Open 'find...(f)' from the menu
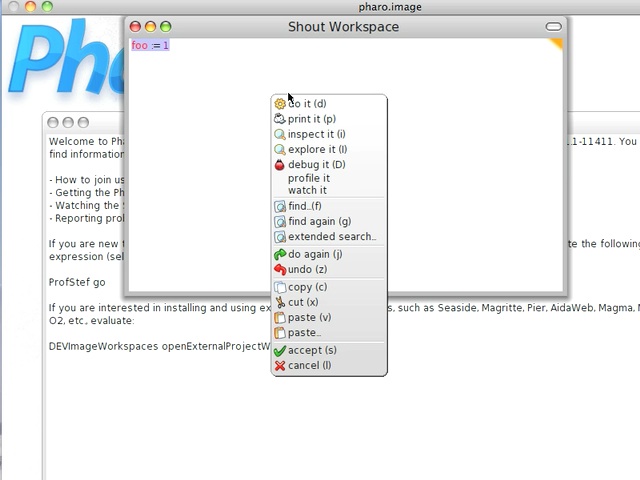The height and width of the screenshot is (480, 640). [x=329, y=206]
